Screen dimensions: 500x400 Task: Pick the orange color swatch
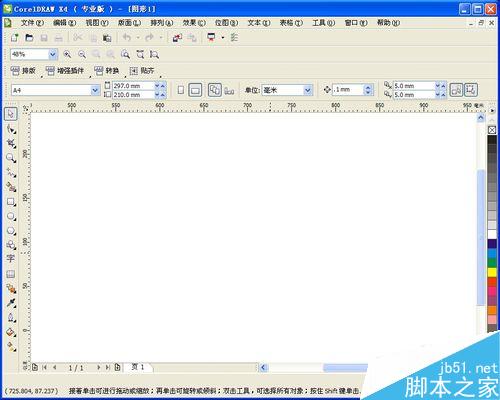point(492,310)
